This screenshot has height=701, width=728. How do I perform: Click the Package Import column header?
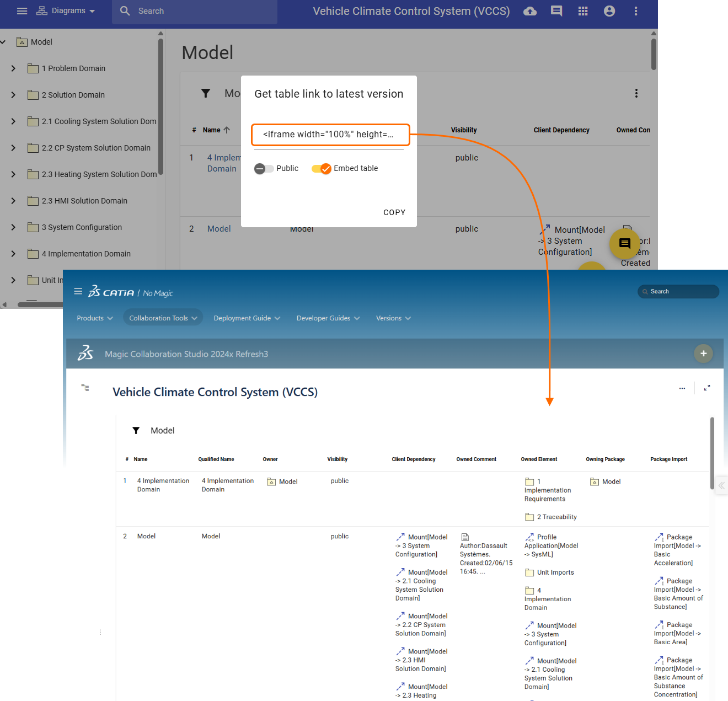click(x=669, y=459)
